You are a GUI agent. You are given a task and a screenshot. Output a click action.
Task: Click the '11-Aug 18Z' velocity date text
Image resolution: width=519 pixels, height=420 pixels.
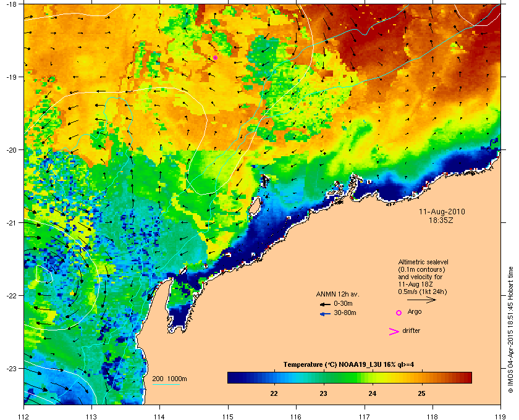point(416,284)
